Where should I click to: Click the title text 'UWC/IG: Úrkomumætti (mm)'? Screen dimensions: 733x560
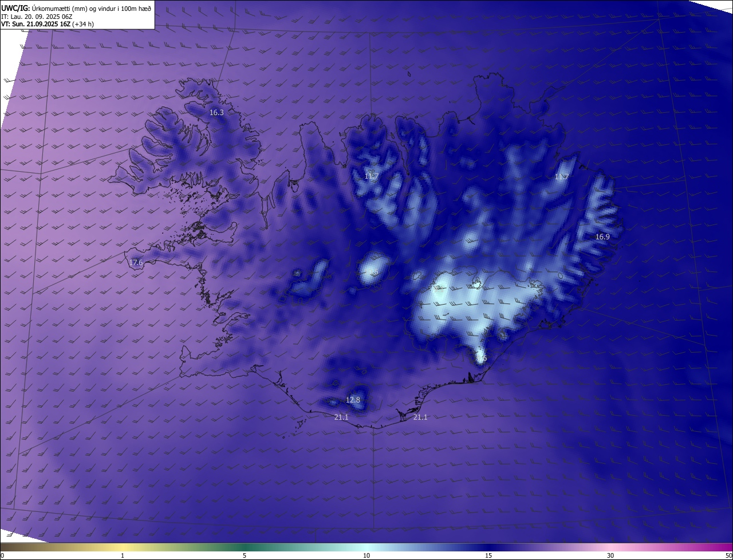[x=45, y=7]
